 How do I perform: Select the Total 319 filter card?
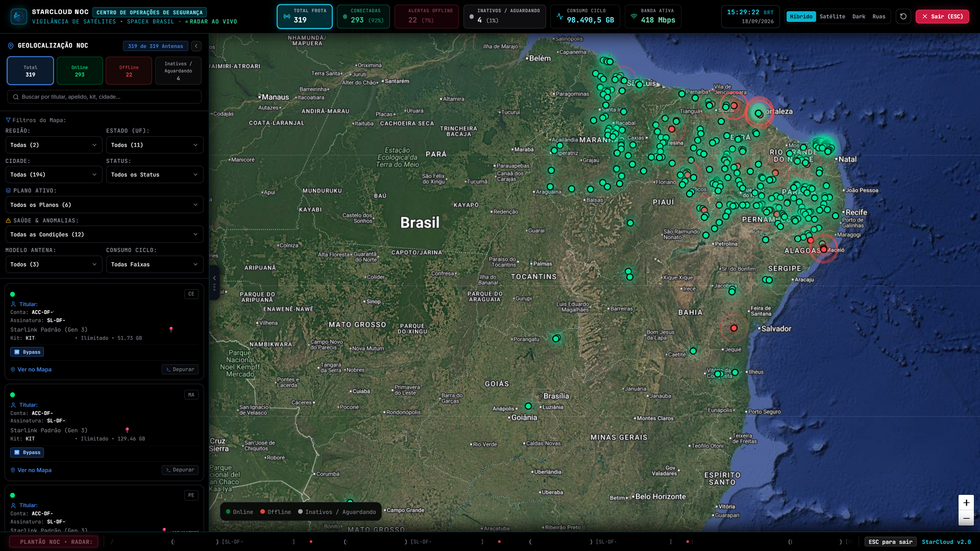30,71
